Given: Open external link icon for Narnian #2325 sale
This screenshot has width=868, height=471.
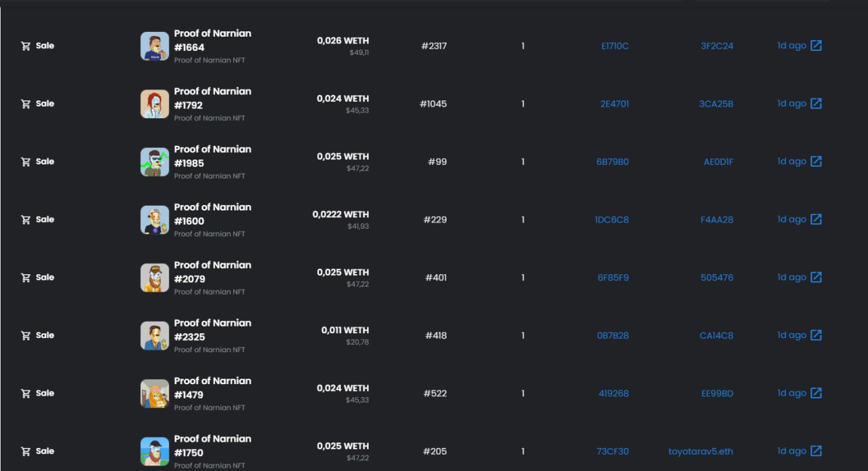Looking at the screenshot, I should 816,335.
